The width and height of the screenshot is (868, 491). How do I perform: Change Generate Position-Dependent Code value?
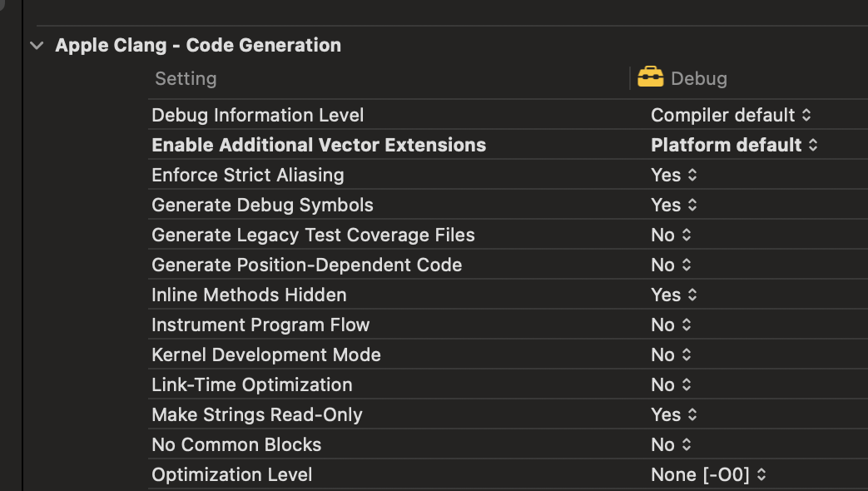(x=671, y=265)
